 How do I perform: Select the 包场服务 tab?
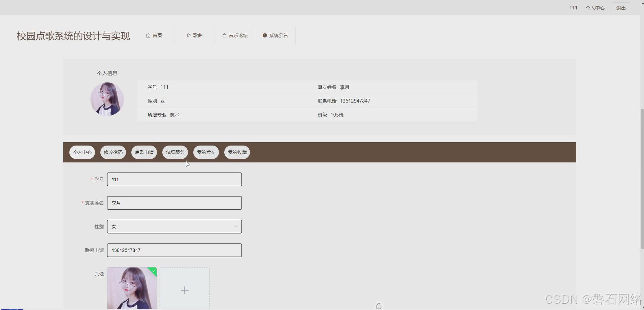tap(175, 152)
